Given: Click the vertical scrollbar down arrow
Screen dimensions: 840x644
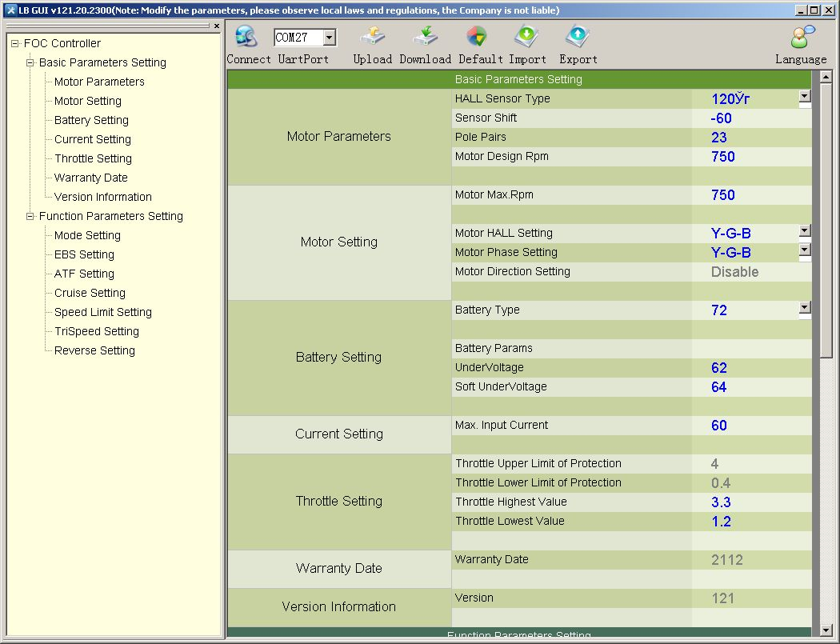Looking at the screenshot, I should click(826, 630).
